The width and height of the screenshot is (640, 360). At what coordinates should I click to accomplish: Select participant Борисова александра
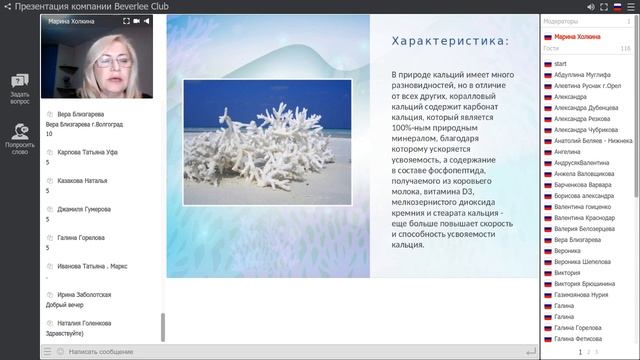coord(584,196)
